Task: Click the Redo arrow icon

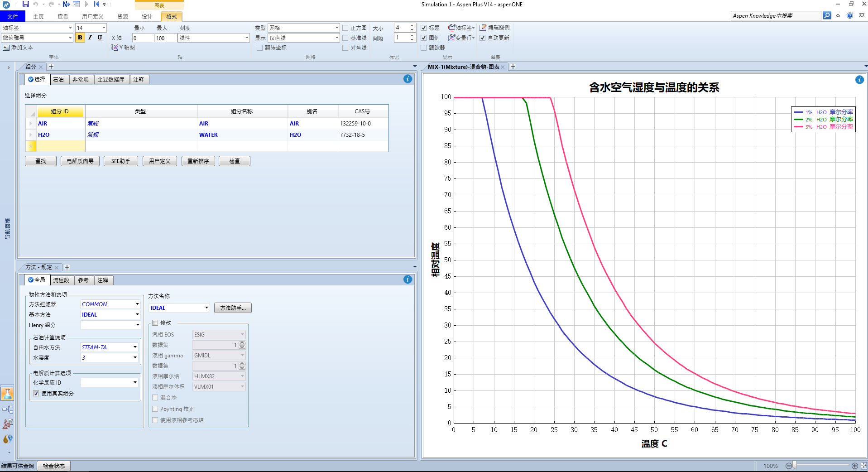Action: point(51,4)
